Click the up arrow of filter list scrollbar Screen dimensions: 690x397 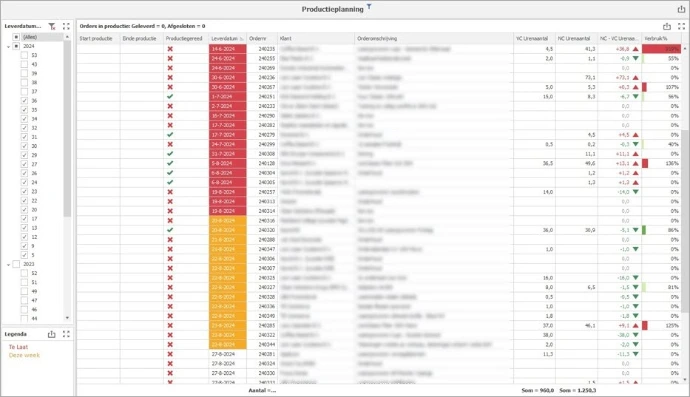[67, 37]
